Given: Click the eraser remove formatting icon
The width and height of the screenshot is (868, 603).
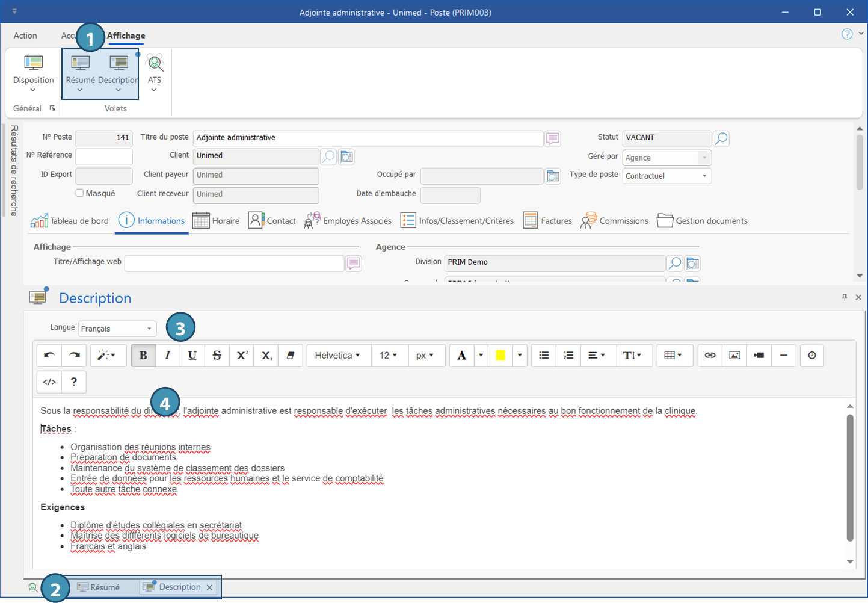Looking at the screenshot, I should [291, 355].
